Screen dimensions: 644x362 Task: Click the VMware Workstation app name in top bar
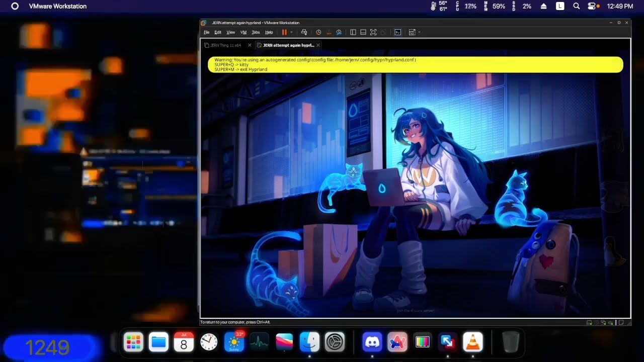pyautogui.click(x=58, y=6)
